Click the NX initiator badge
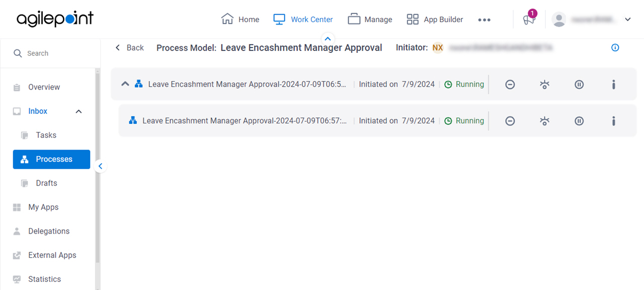This screenshot has height=290, width=644. 438,48
